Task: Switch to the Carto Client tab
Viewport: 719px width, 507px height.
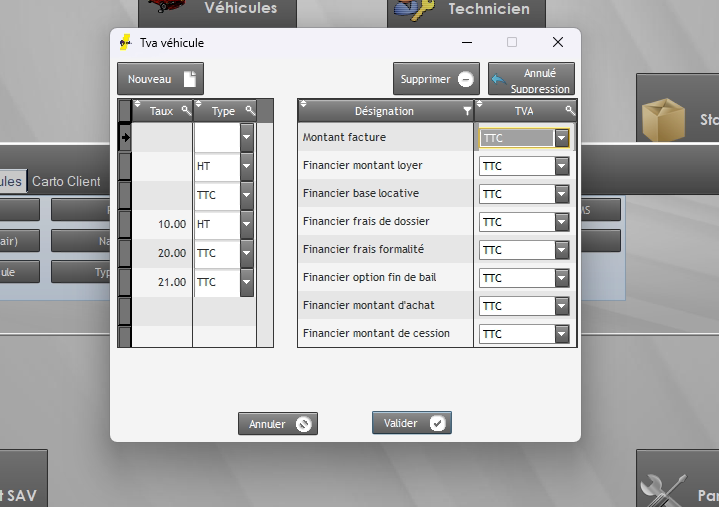Action: pos(66,182)
